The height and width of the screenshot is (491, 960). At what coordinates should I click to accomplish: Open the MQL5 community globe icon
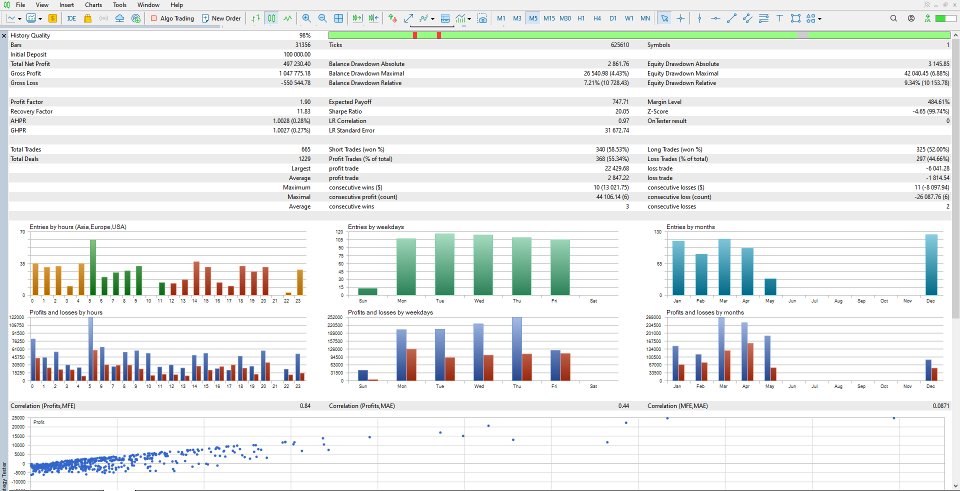coord(136,18)
